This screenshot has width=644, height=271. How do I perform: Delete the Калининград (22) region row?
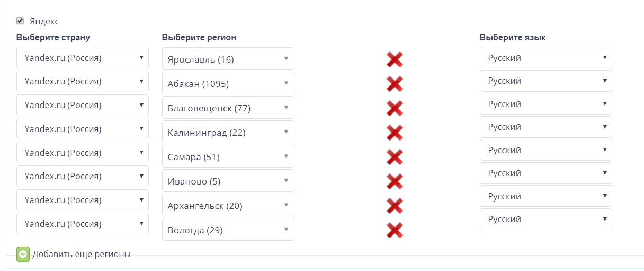tap(395, 133)
